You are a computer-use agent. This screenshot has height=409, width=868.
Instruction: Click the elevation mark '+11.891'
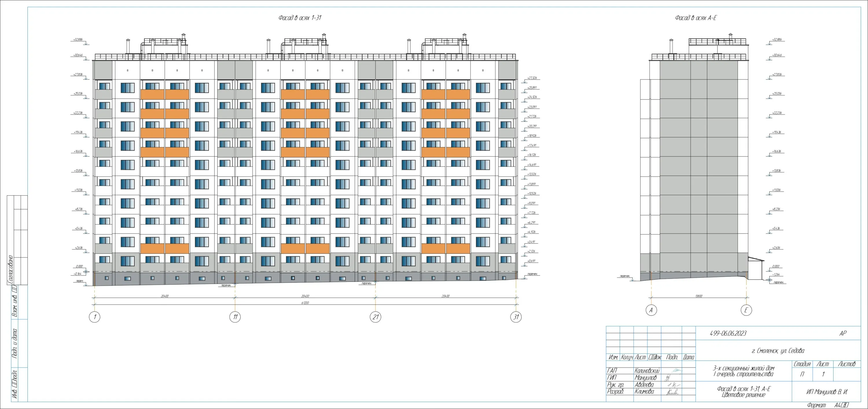pyautogui.click(x=532, y=184)
